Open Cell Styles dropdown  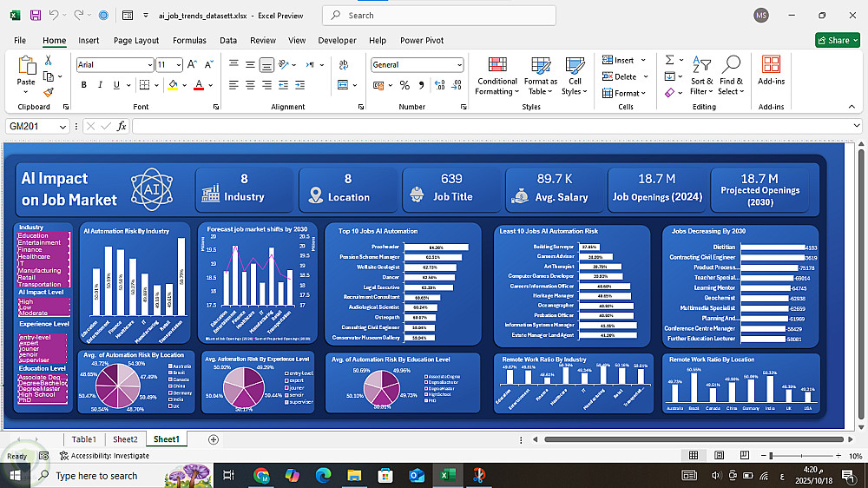click(575, 76)
